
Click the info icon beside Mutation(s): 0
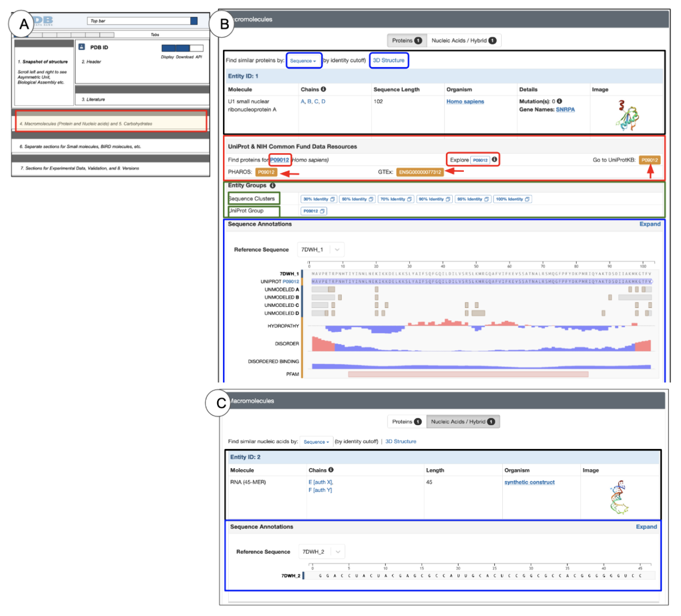click(559, 101)
